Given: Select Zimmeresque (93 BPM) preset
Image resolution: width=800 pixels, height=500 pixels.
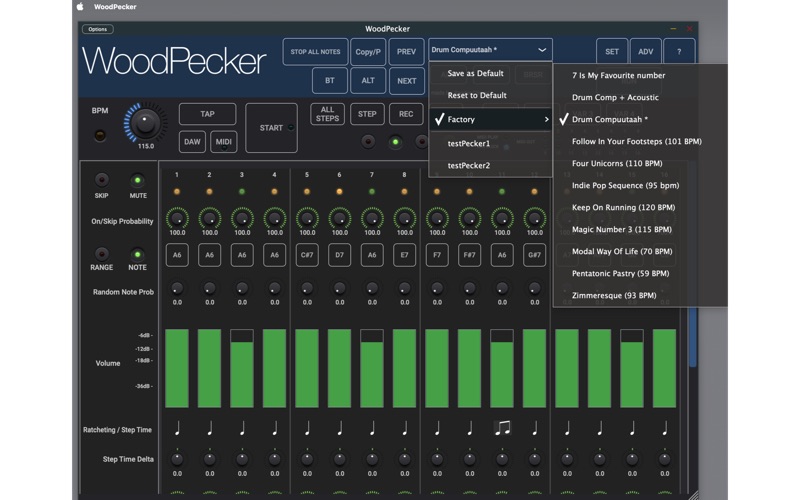Looking at the screenshot, I should (640, 295).
